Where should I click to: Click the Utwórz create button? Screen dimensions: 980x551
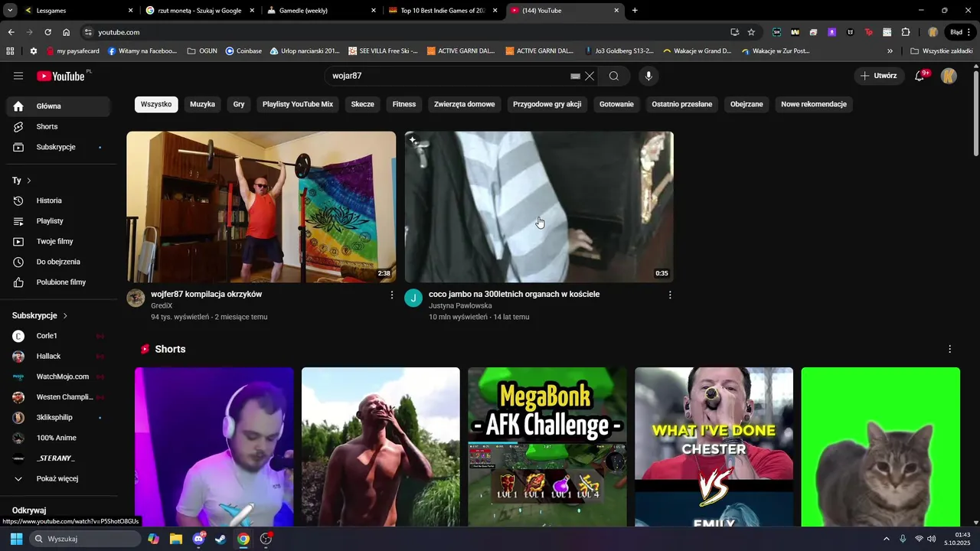click(x=878, y=76)
